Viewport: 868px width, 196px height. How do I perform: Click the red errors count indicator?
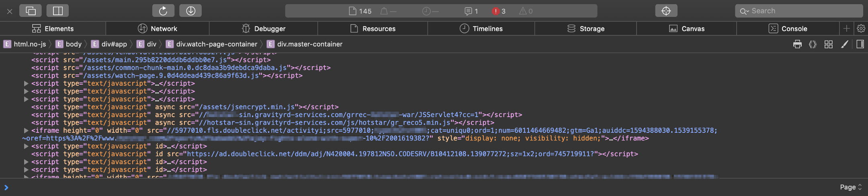pyautogui.click(x=499, y=11)
